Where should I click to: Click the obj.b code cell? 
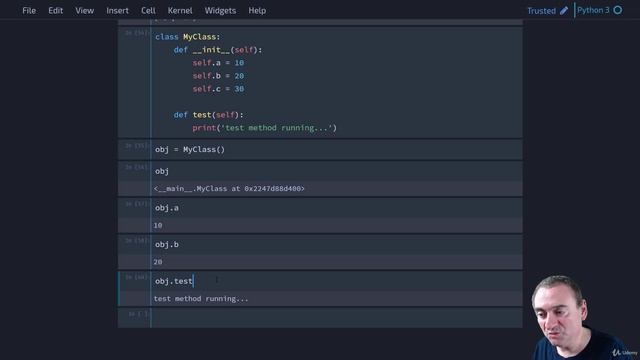(336, 244)
